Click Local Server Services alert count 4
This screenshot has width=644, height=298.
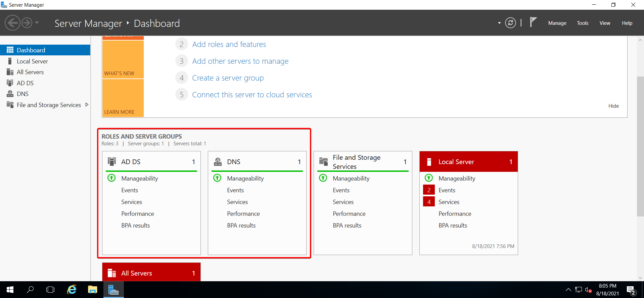(x=429, y=202)
